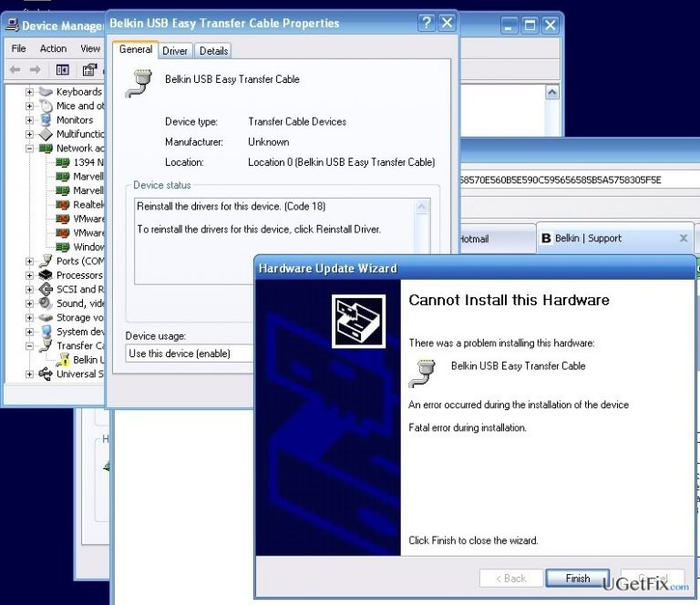Click the Back arrow in Device Manager toolbar
Image resolution: width=700 pixels, height=605 pixels.
(x=15, y=69)
